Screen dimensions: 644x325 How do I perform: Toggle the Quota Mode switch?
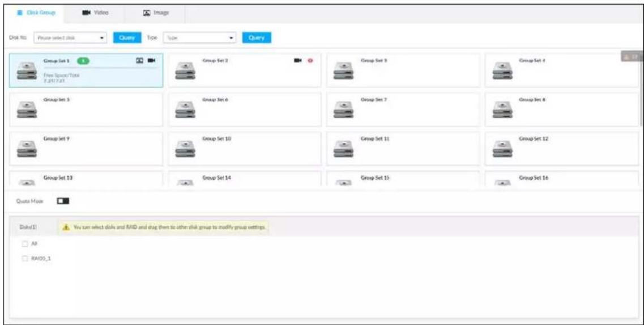pos(63,201)
